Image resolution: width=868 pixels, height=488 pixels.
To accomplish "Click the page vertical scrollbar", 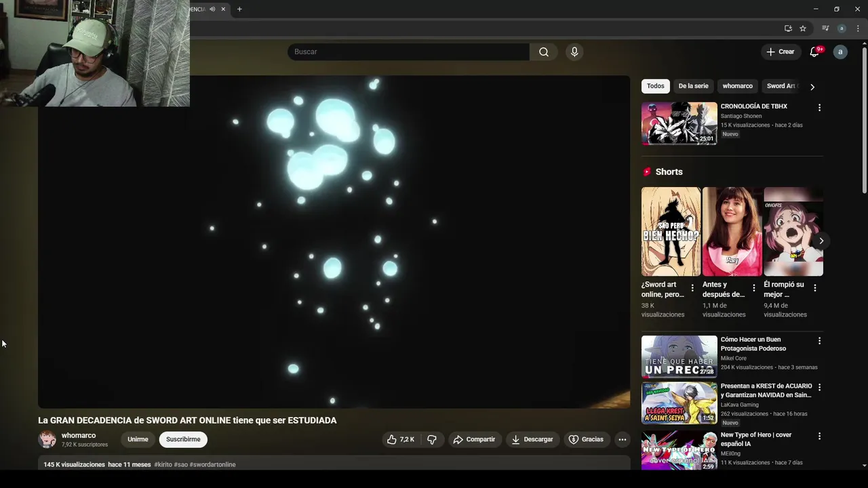I will [x=864, y=122].
